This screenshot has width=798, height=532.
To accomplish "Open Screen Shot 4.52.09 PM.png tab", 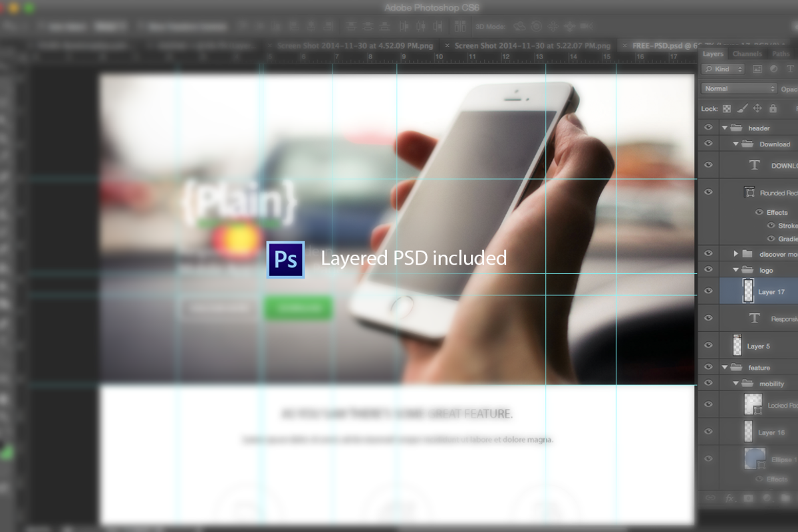I will click(x=354, y=46).
